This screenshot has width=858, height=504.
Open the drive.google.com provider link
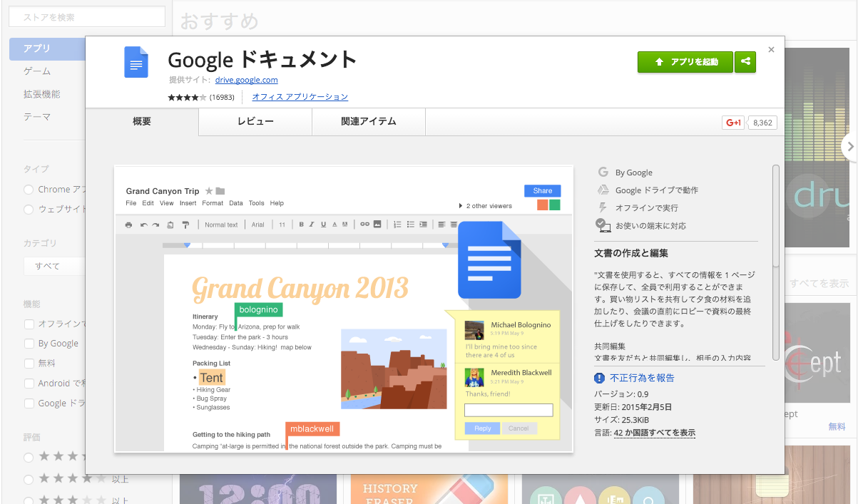(x=246, y=80)
